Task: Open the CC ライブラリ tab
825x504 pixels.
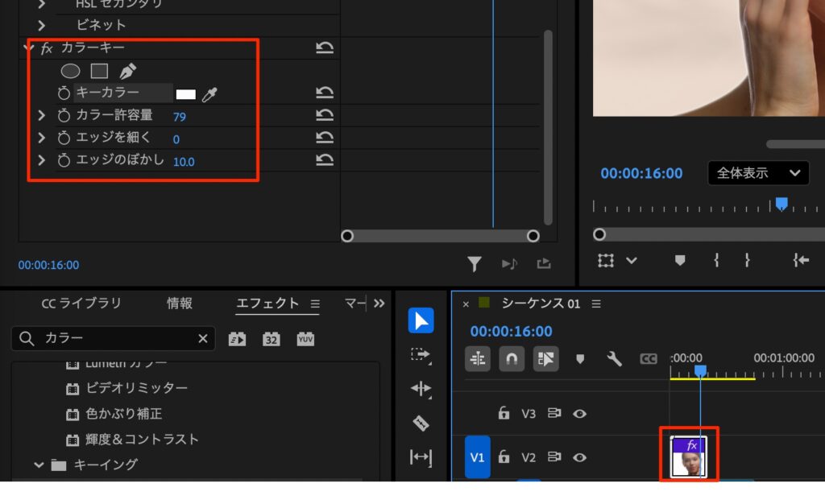Action: (x=81, y=304)
